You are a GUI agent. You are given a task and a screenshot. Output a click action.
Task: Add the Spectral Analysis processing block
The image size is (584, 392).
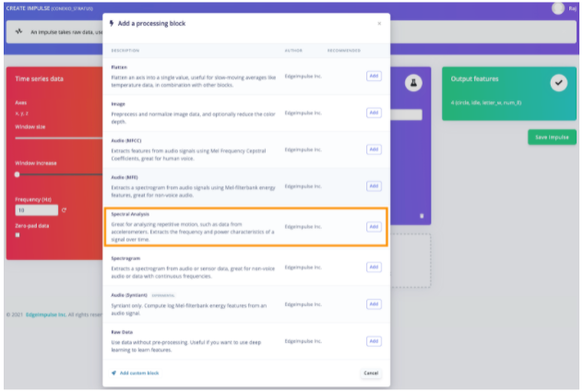click(374, 226)
